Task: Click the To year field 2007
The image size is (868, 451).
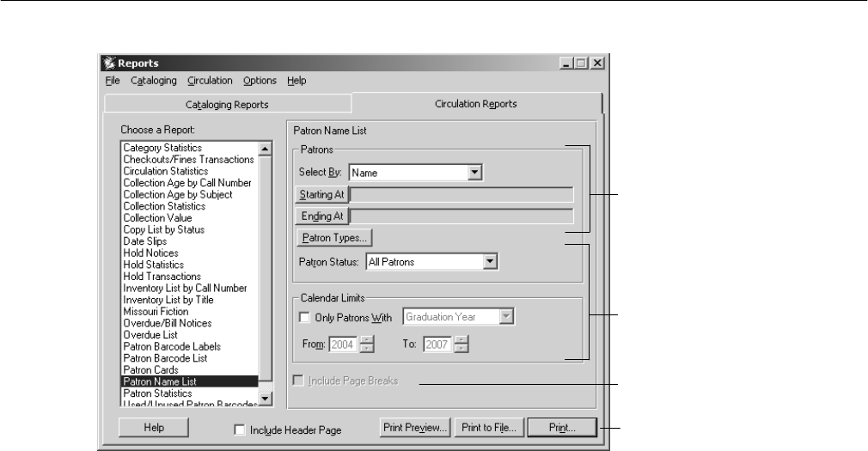Action: tap(438, 344)
